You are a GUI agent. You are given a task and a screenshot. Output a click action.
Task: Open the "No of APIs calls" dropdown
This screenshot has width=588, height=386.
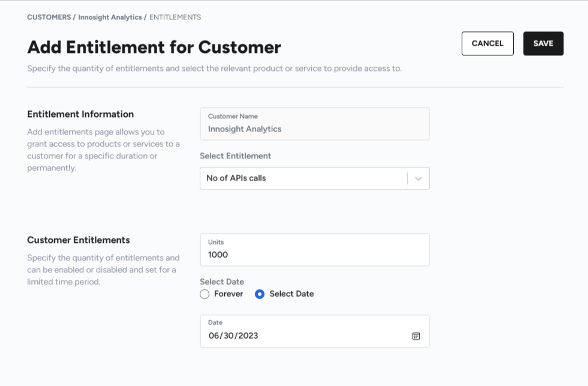(x=303, y=178)
